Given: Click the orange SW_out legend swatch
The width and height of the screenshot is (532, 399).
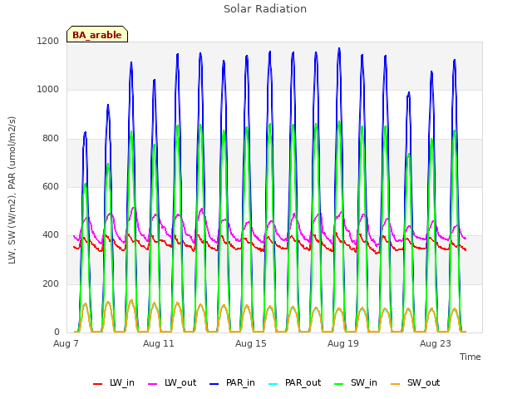Looking at the screenshot, I should (x=396, y=384).
